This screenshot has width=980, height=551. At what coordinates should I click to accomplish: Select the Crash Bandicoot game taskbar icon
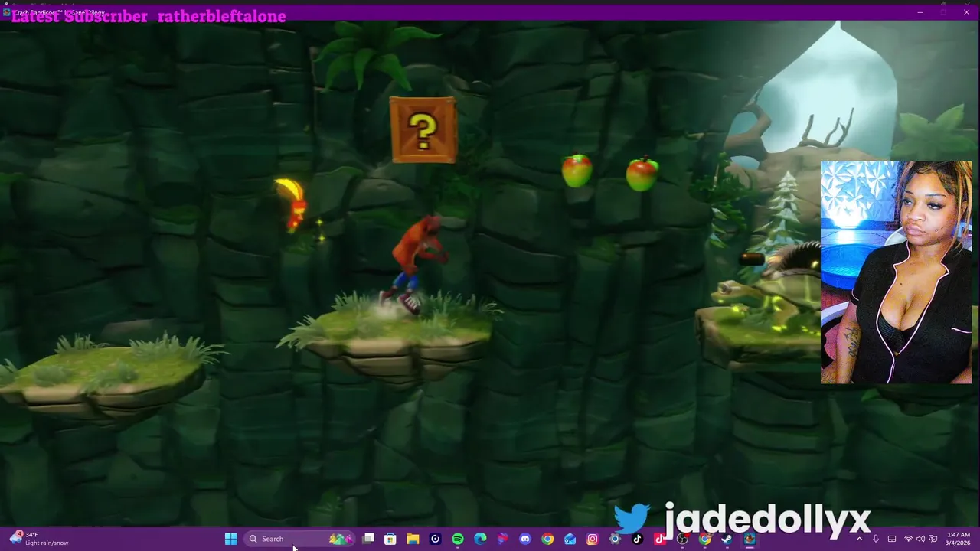coord(749,539)
